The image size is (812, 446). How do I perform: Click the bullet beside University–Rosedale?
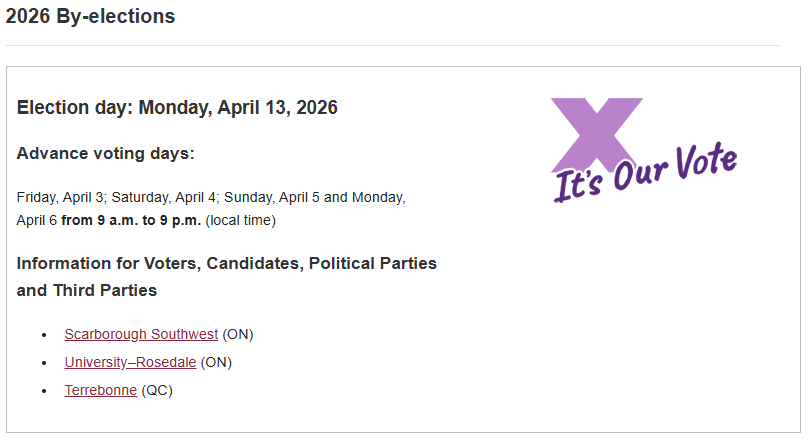click(x=45, y=363)
